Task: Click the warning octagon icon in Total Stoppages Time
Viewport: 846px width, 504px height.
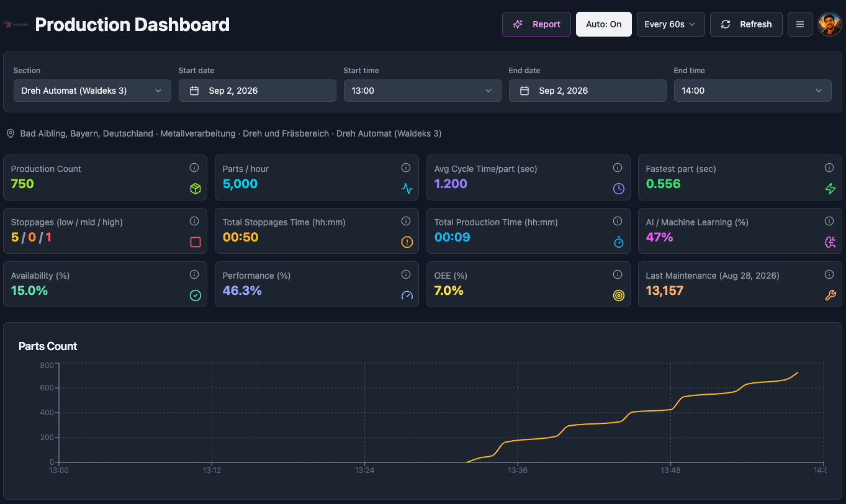Action: (407, 242)
